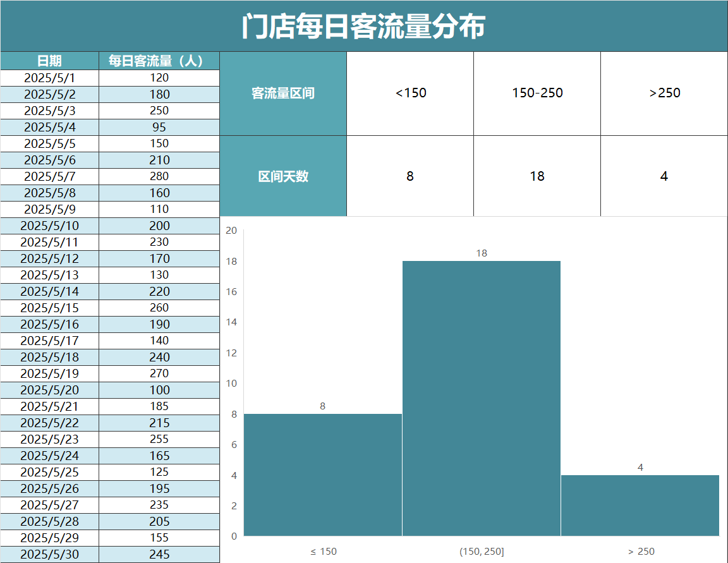Select the table cell showing 18 days
The height and width of the screenshot is (563, 728).
537,176
